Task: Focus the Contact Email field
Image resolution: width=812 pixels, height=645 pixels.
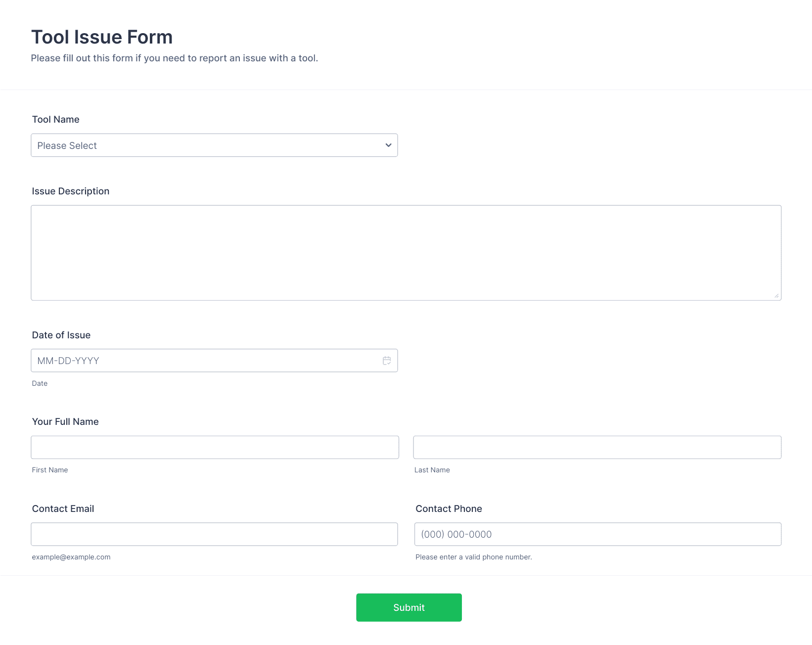Action: point(214,534)
